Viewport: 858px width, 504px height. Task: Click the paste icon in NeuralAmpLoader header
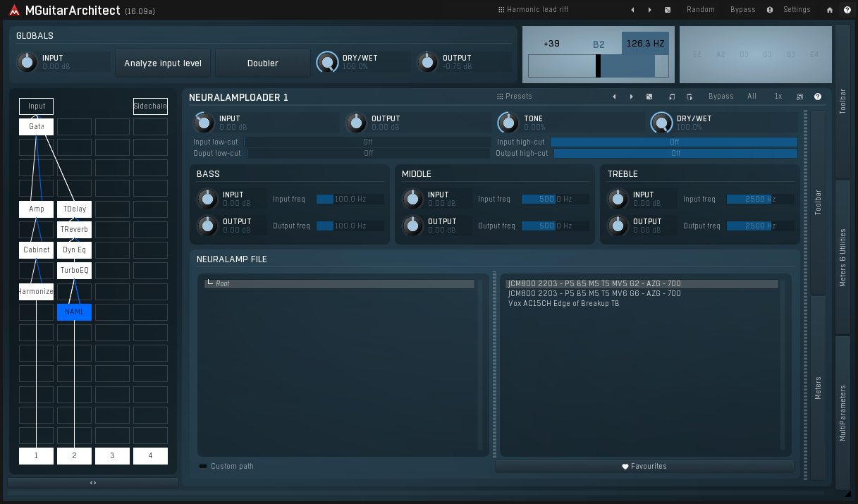[x=689, y=97]
